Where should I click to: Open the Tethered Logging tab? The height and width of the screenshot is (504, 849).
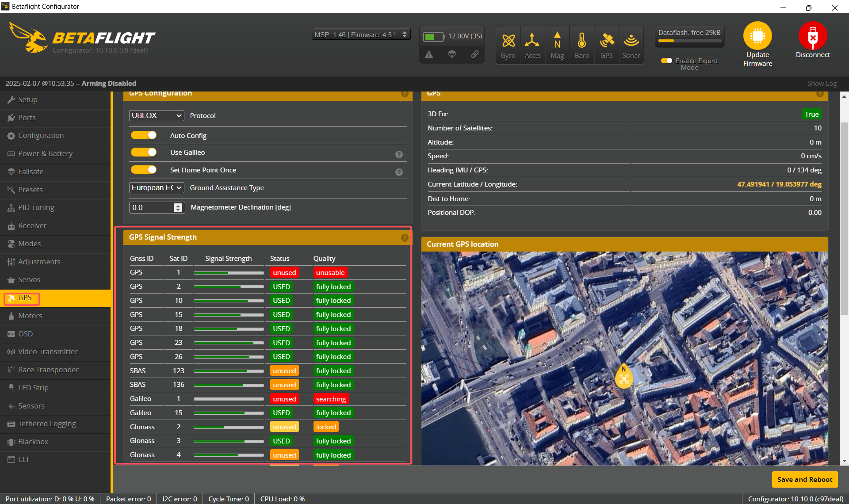(55, 424)
